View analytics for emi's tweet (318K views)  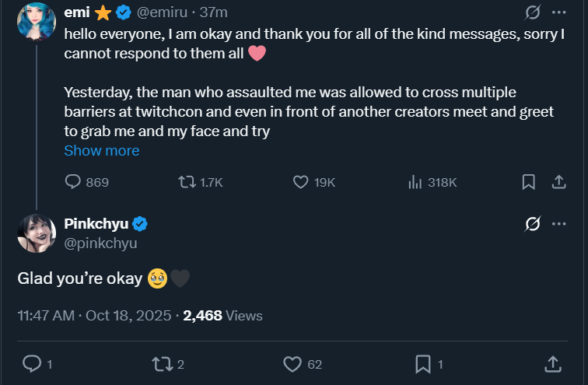[415, 182]
